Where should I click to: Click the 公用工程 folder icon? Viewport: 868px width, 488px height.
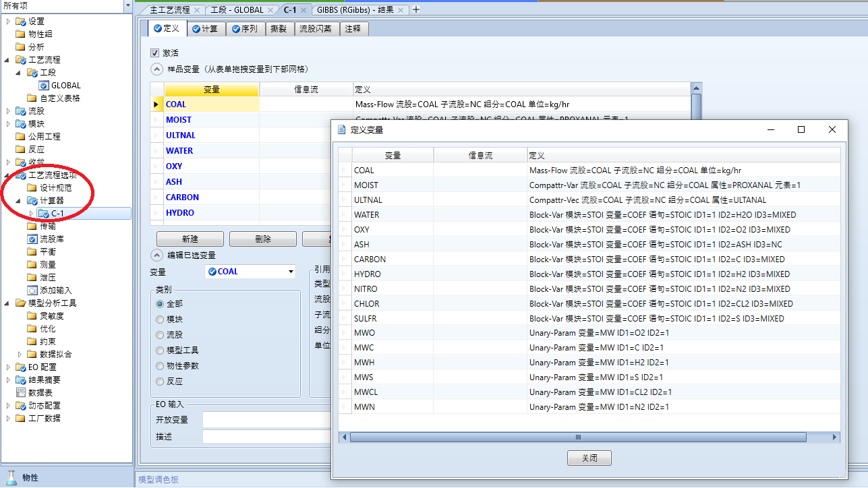(x=20, y=137)
